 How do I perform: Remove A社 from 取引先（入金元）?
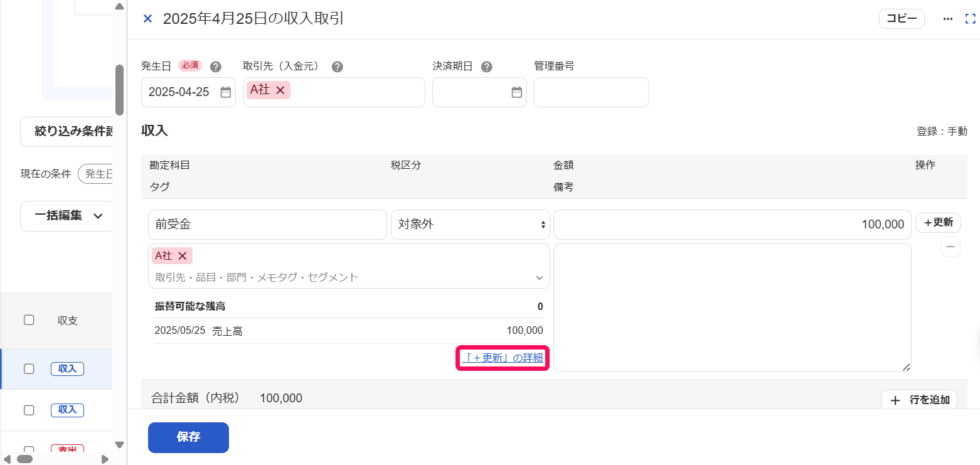tap(280, 90)
